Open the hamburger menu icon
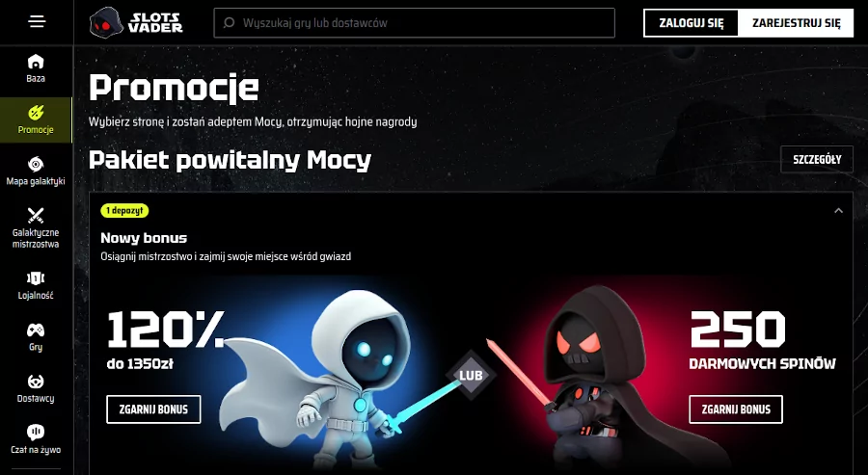Screen dimensions: 868x475 pyautogui.click(x=37, y=21)
